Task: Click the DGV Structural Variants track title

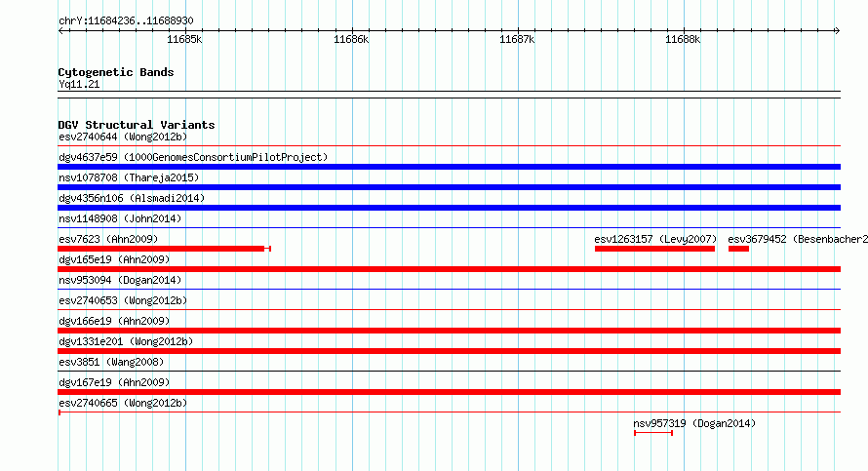Action: [x=137, y=125]
